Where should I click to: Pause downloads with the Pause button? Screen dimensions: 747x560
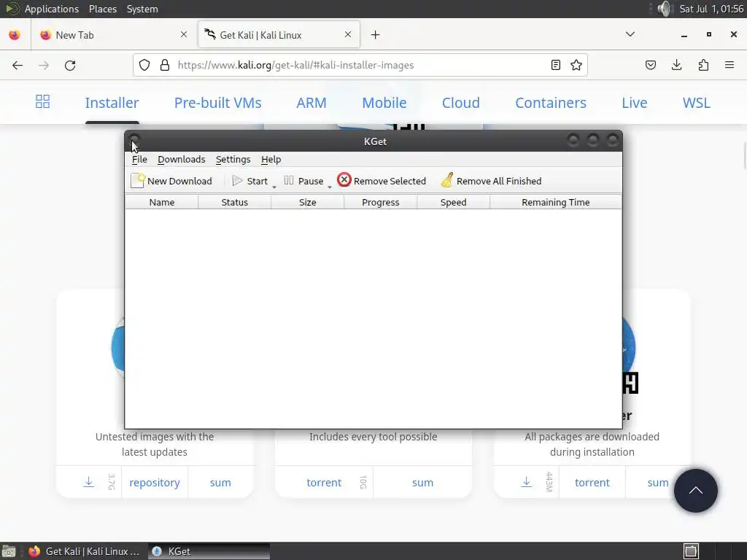[303, 181]
